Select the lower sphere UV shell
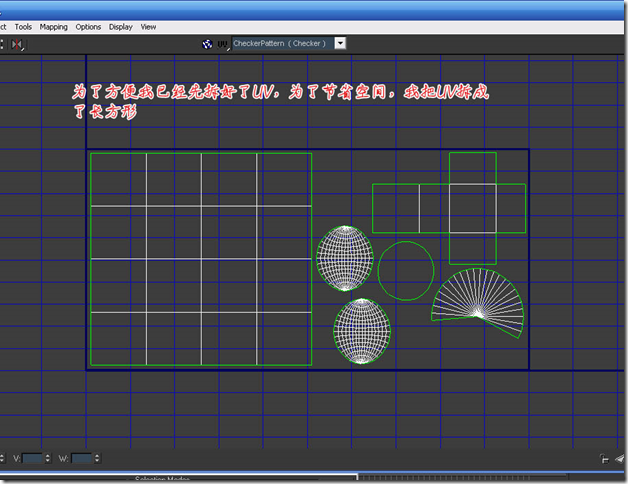The width and height of the screenshot is (628, 484). click(x=362, y=331)
